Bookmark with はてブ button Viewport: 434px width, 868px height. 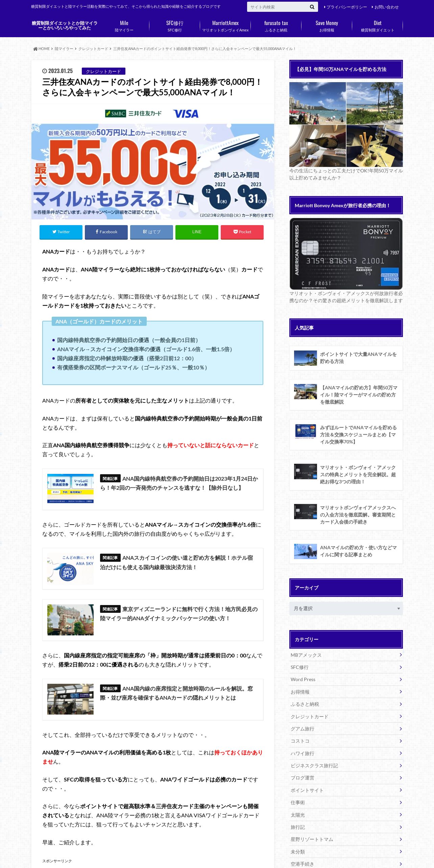pos(151,232)
